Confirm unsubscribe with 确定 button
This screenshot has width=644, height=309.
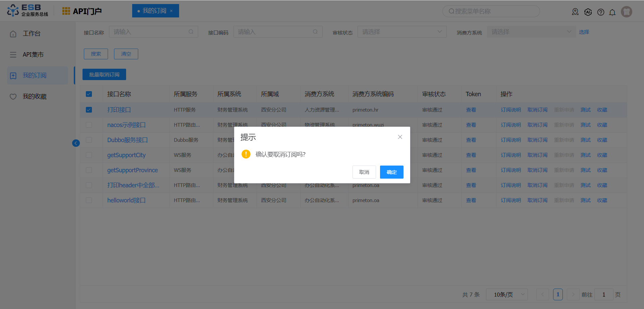click(391, 172)
